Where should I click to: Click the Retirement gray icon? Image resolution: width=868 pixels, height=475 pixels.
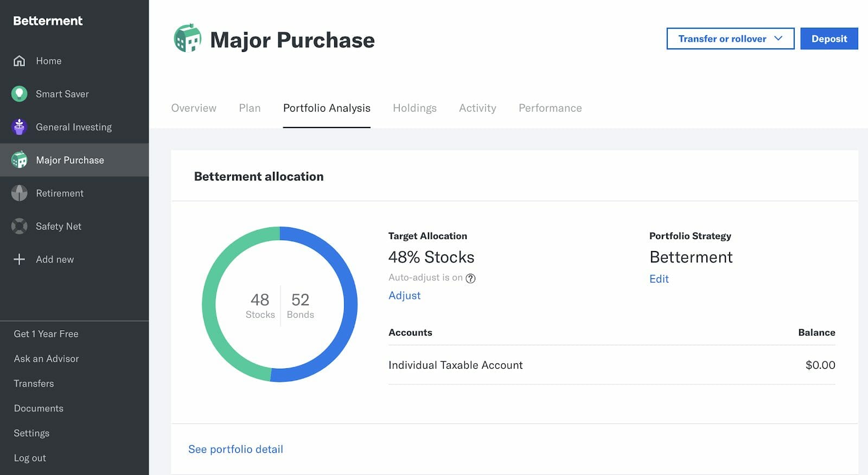(x=19, y=193)
